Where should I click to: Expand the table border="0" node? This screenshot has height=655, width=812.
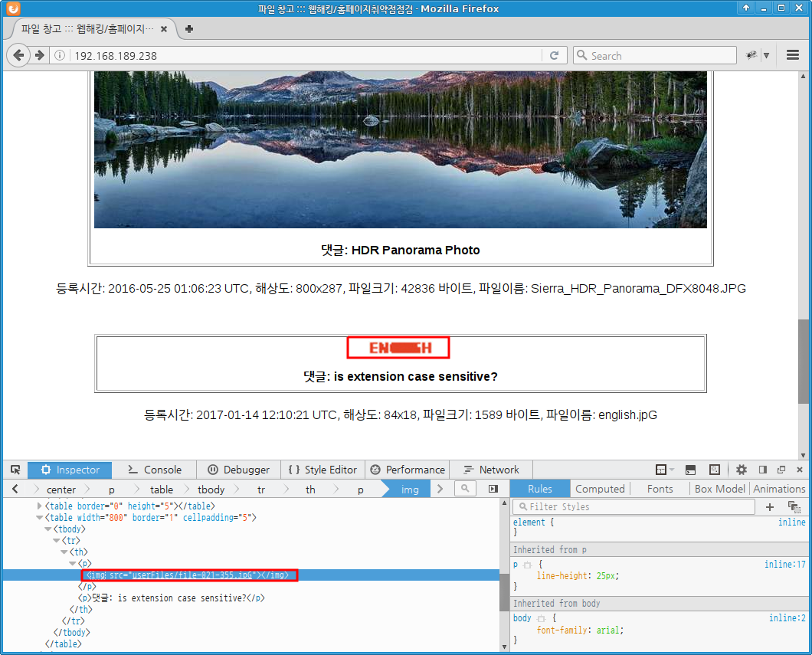(x=39, y=506)
